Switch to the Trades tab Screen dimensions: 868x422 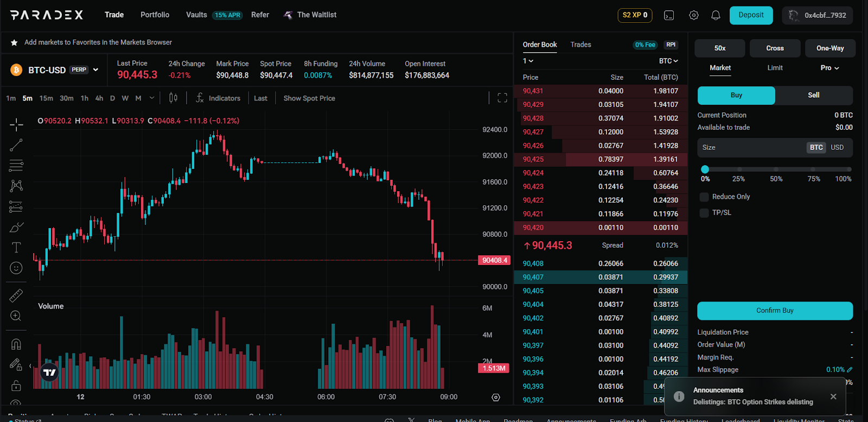tap(580, 45)
